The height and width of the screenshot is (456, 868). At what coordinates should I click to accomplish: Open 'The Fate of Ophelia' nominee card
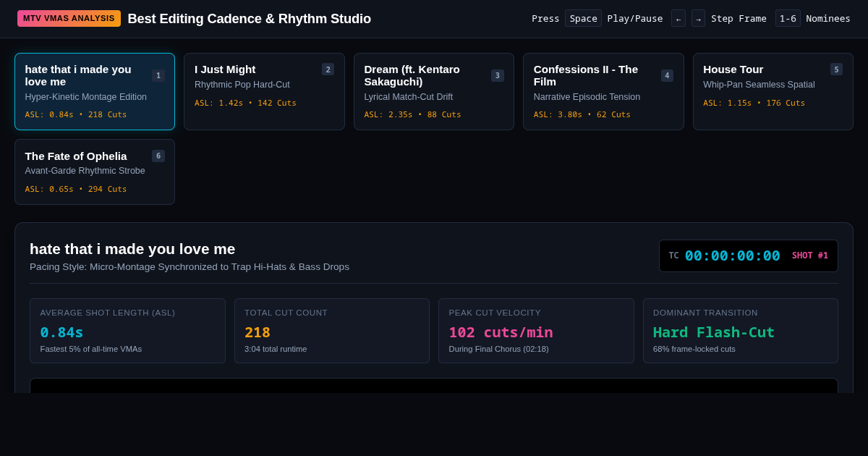click(95, 172)
